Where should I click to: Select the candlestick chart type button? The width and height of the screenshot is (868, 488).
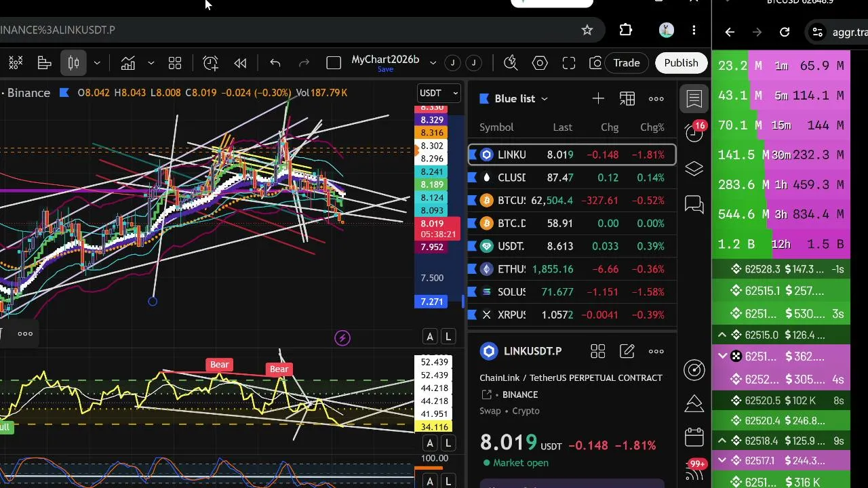pyautogui.click(x=73, y=63)
